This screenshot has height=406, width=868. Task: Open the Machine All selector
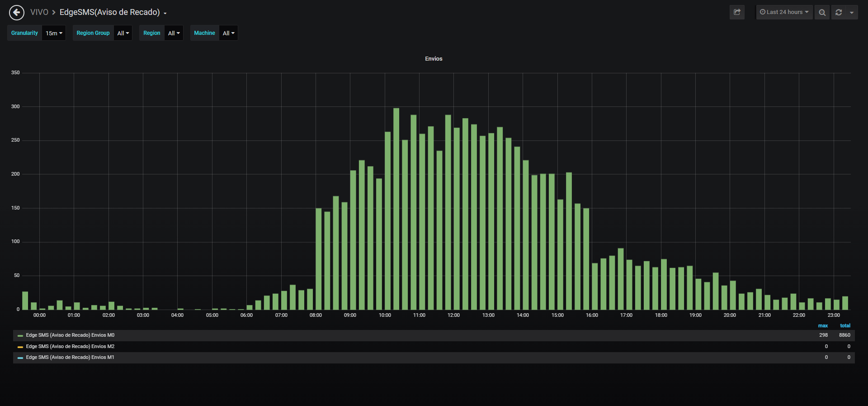coord(228,33)
